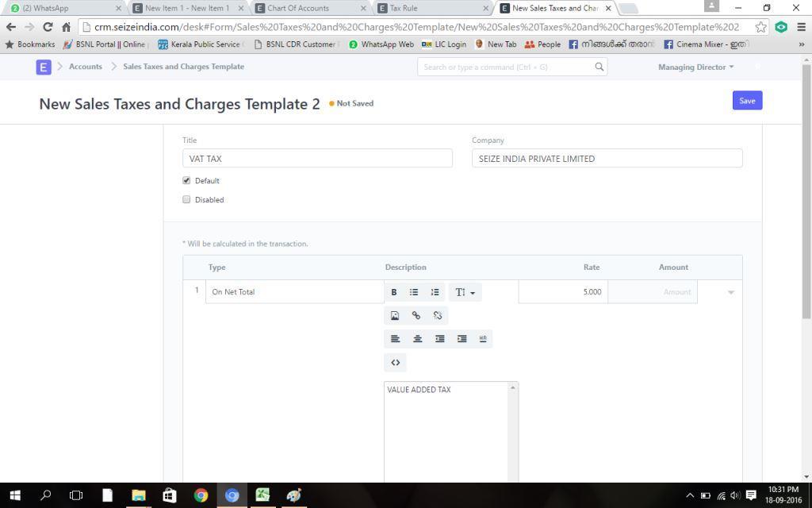Open the Action Center notifications icon
This screenshot has width=812, height=508.
click(x=751, y=495)
